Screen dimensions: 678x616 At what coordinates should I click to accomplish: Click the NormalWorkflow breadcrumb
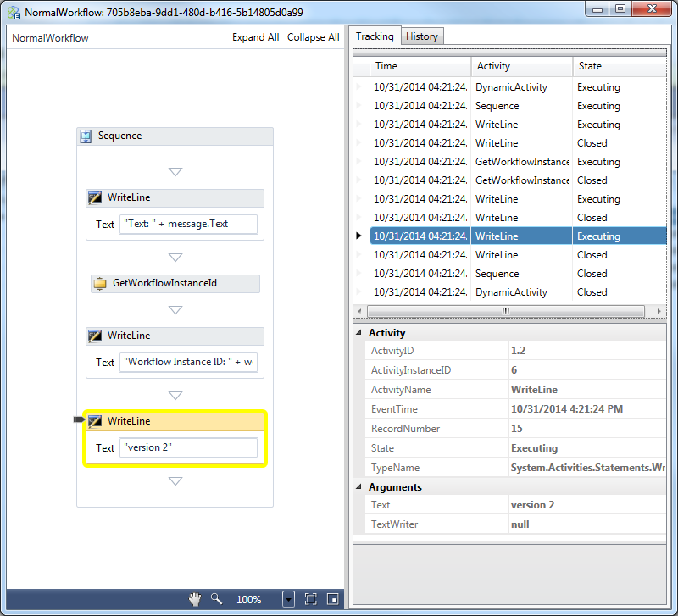[50, 38]
